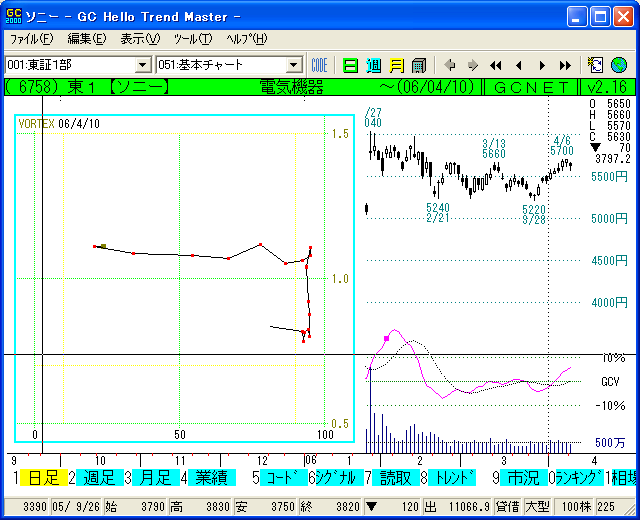The width and height of the screenshot is (640, 520).
Task: Switch to monthly chart with 月 icon
Action: click(x=396, y=65)
